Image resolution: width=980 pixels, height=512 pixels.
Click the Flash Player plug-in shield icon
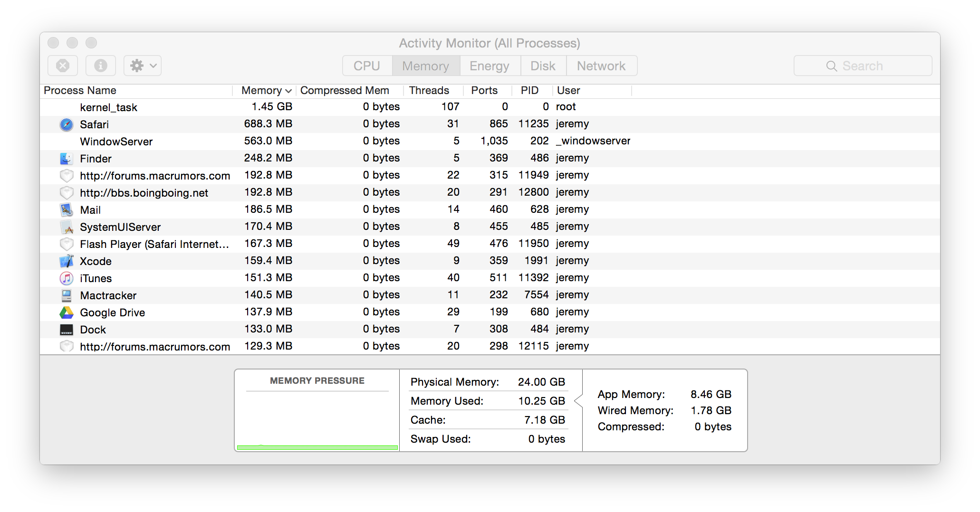click(67, 244)
